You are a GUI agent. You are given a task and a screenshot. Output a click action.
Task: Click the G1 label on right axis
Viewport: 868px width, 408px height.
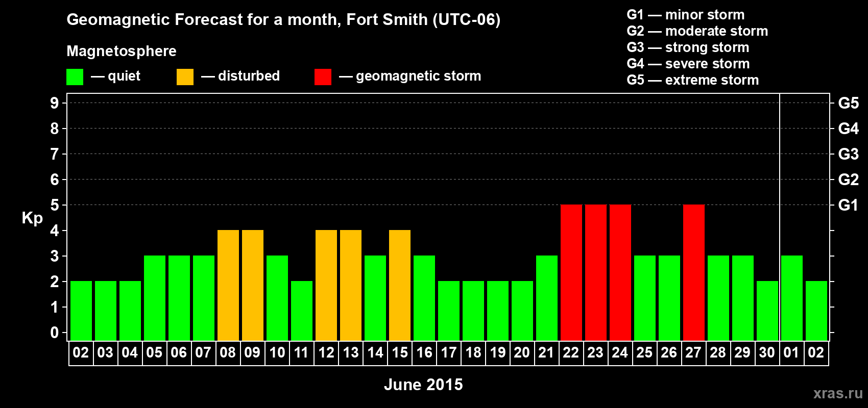849,205
